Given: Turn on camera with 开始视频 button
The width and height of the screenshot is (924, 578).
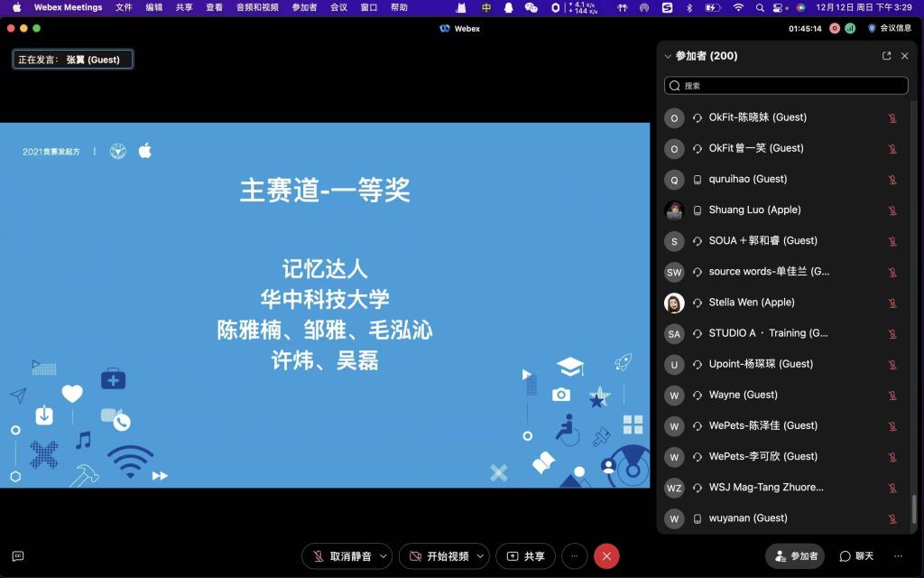Looking at the screenshot, I should (x=438, y=556).
